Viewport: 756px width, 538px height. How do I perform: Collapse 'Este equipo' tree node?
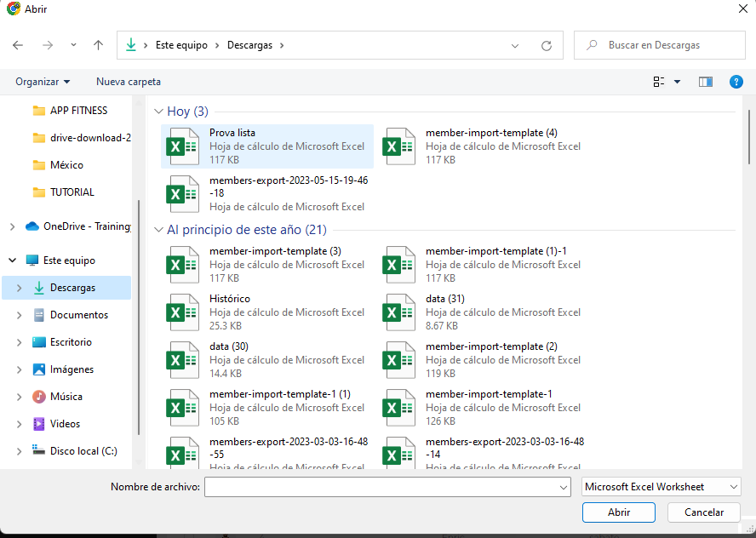(x=13, y=260)
